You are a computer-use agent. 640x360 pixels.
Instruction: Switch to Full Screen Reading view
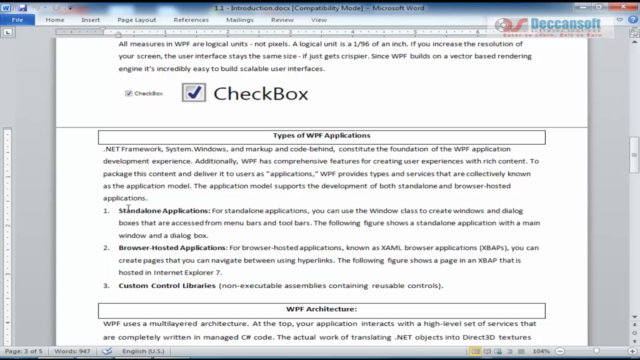[x=487, y=351]
